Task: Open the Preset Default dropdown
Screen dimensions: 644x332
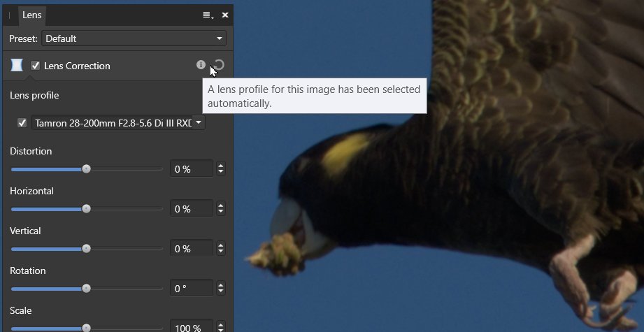Action: (x=134, y=38)
